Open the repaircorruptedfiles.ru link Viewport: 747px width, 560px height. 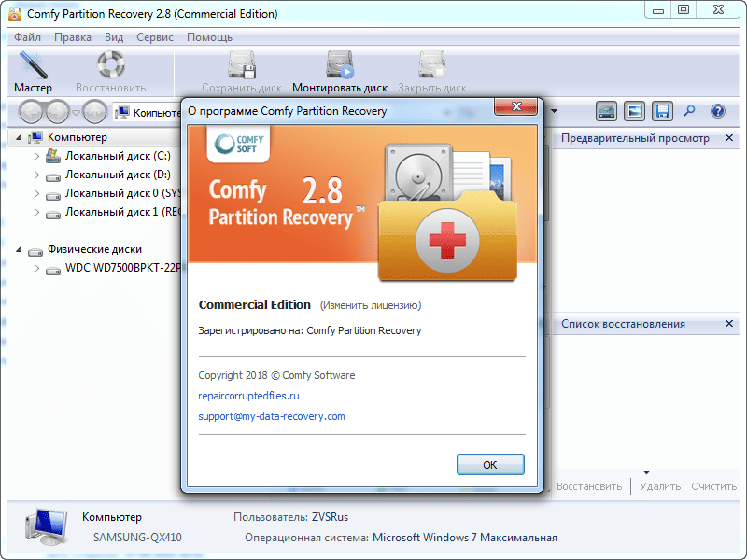[x=248, y=396]
